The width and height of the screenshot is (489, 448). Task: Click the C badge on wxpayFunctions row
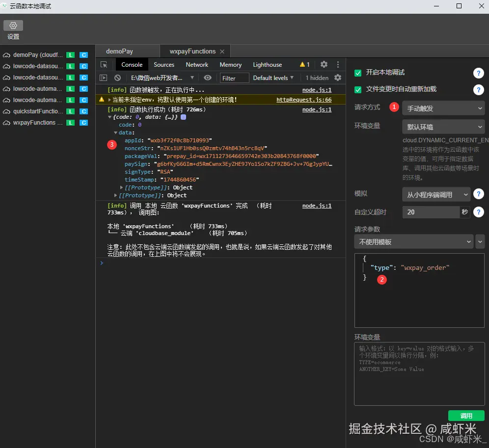click(83, 123)
